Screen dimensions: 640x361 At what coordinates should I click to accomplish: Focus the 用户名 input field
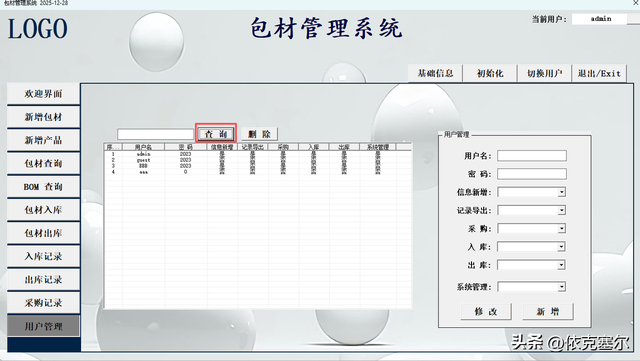click(532, 156)
